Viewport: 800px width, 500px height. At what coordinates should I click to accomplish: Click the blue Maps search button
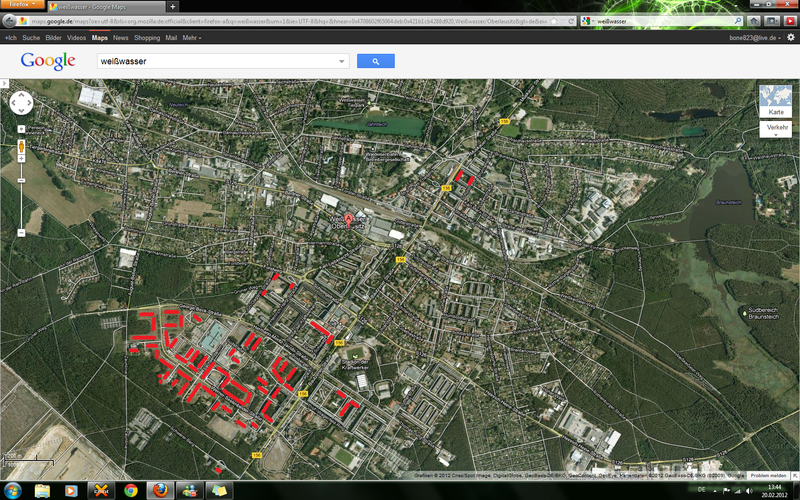[376, 61]
